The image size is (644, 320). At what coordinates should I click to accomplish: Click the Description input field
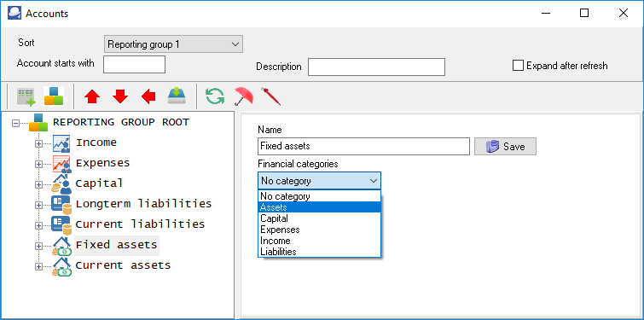click(377, 67)
